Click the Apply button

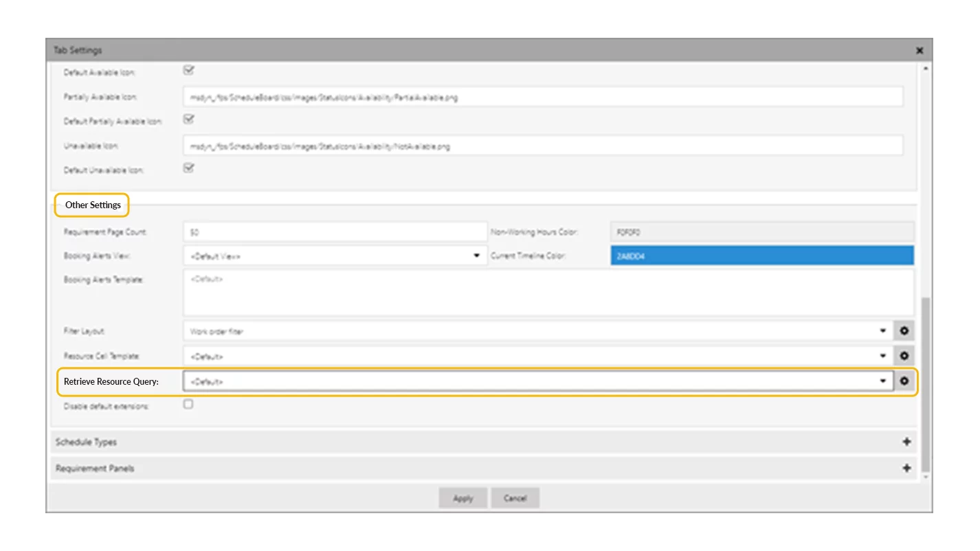point(463,498)
